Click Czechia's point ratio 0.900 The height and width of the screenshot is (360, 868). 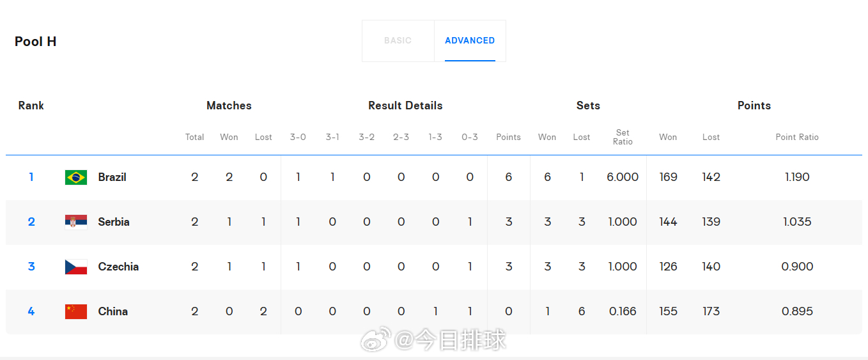coord(797,267)
